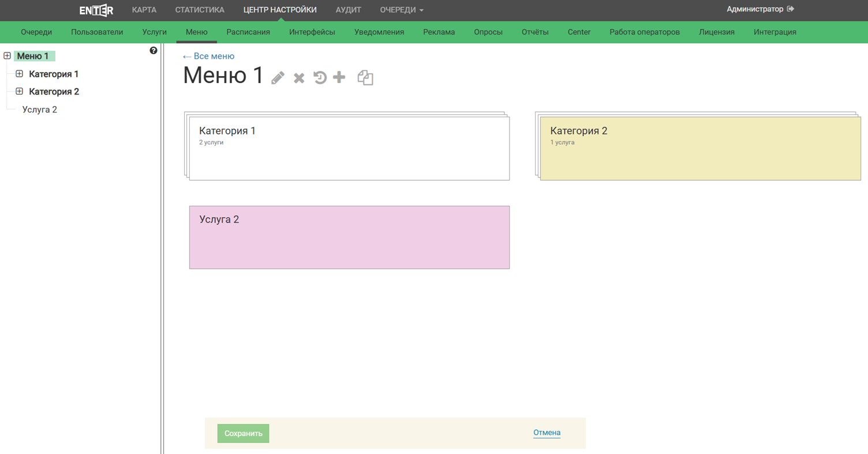Viewport: 868px width, 454px height.
Task: Expand Категория 2 in the tree
Action: 19,92
